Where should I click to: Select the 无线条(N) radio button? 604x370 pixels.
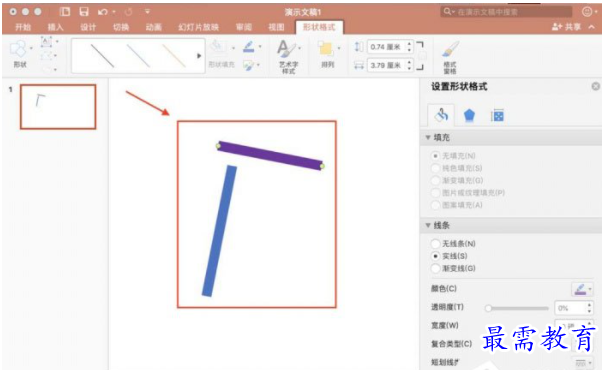coord(435,244)
